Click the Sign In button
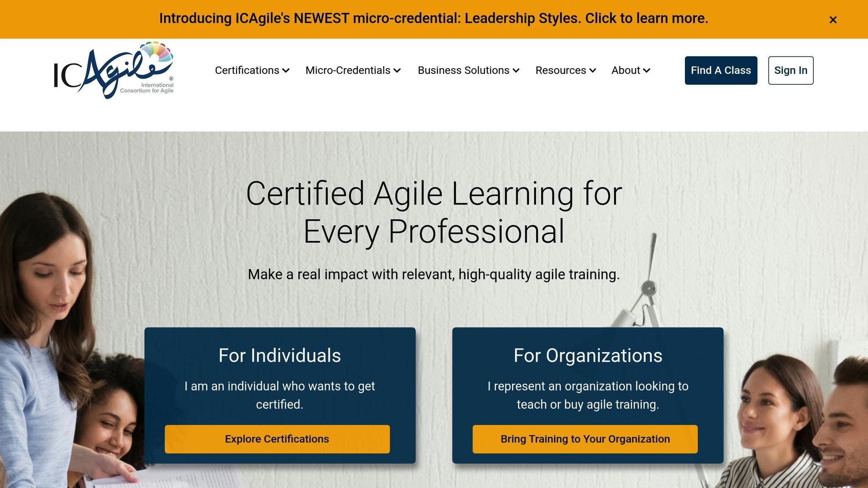Screen dimensions: 868x488 click(x=791, y=70)
